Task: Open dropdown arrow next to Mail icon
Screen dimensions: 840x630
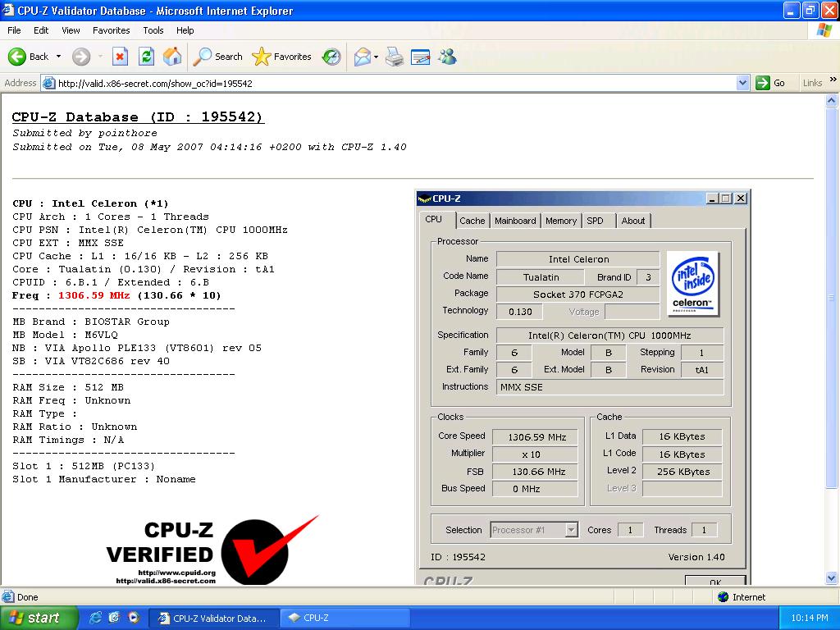Action: tap(376, 57)
